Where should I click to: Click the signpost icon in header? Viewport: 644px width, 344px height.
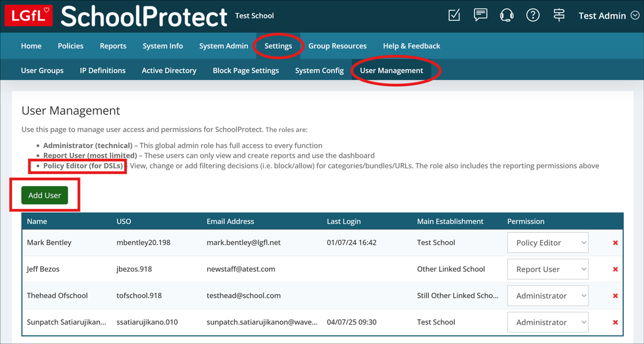pyautogui.click(x=559, y=16)
